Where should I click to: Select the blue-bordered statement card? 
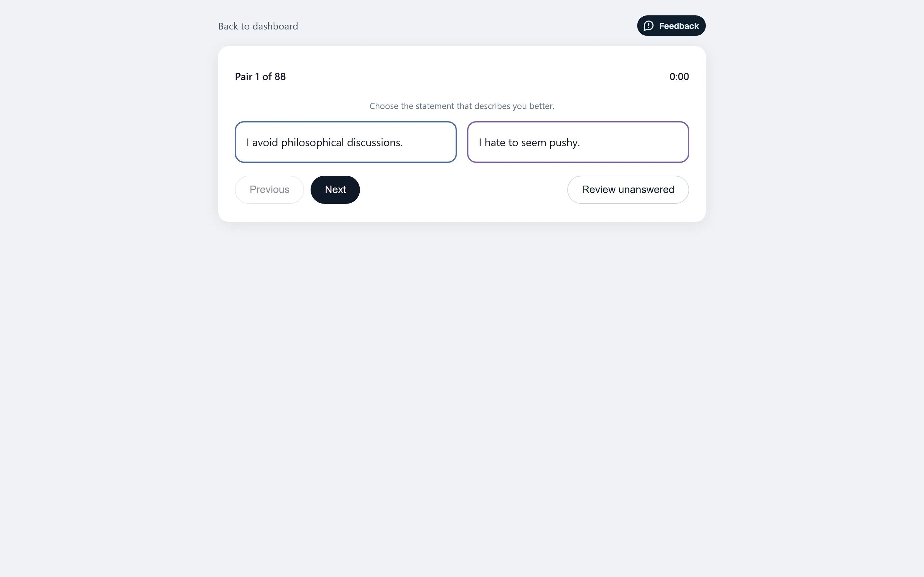coord(346,142)
